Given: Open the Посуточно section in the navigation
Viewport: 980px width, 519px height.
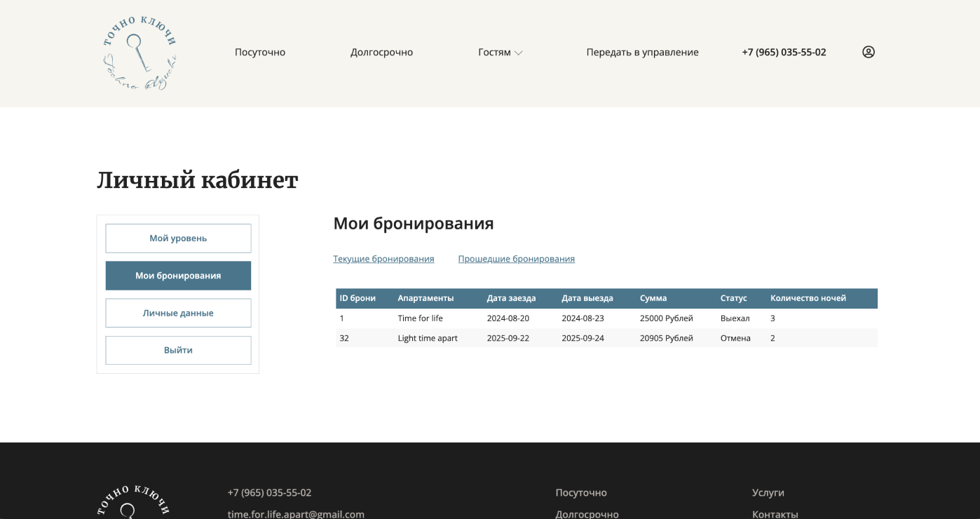Looking at the screenshot, I should (x=261, y=52).
